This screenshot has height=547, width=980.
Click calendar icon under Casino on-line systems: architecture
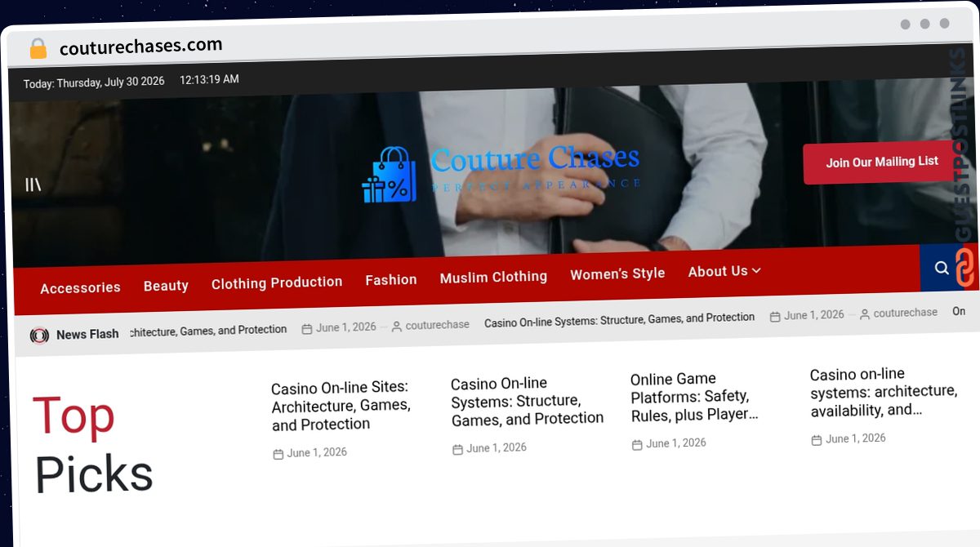pos(817,440)
